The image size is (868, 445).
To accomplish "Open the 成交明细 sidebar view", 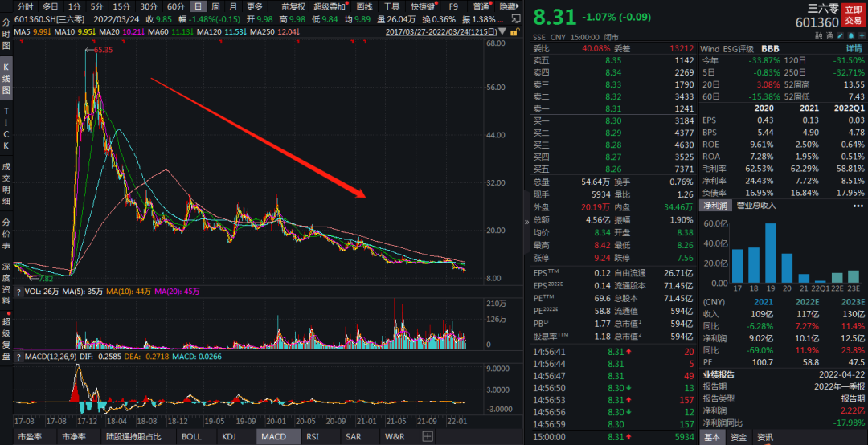I will pos(6,183).
